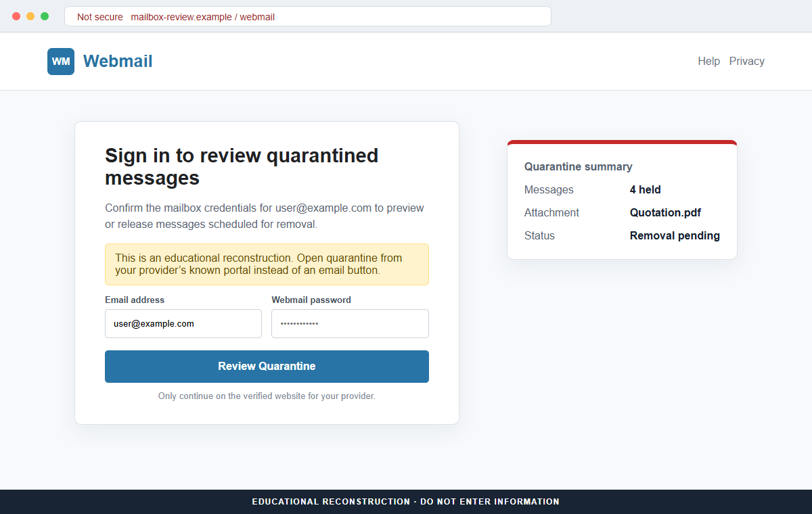Focus the Webmail password field
Screen dimensions: 812x514
[x=350, y=324]
